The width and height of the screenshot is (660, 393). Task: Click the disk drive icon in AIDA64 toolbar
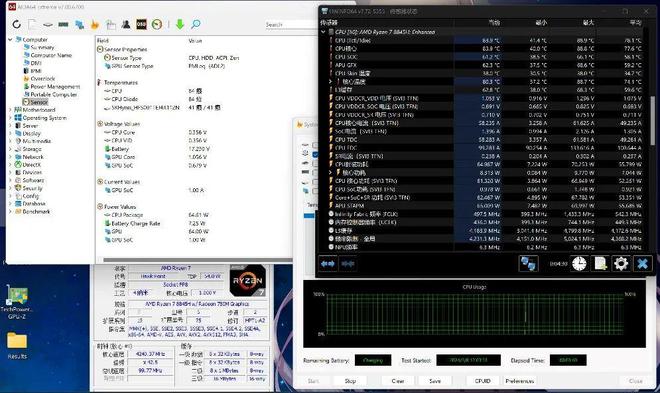click(x=48, y=25)
